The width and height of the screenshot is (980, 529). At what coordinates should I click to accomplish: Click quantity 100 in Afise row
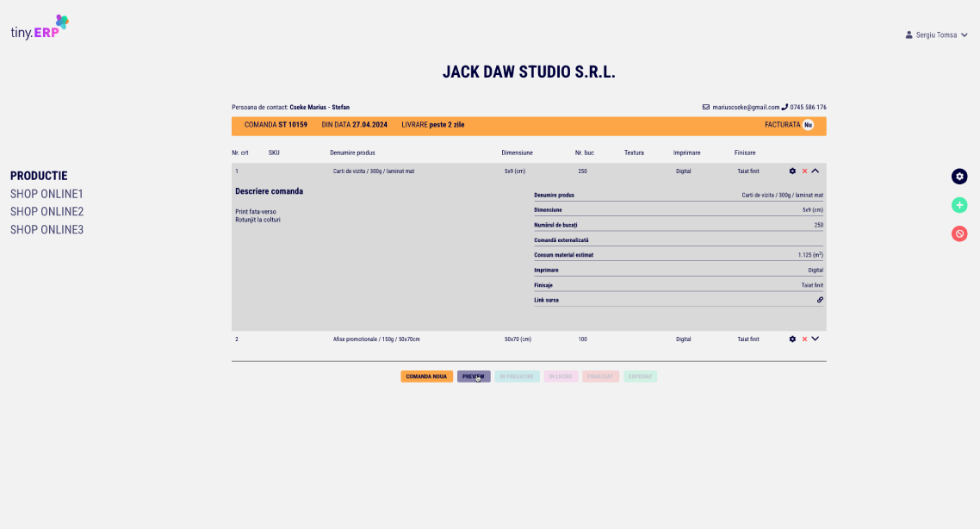click(582, 339)
